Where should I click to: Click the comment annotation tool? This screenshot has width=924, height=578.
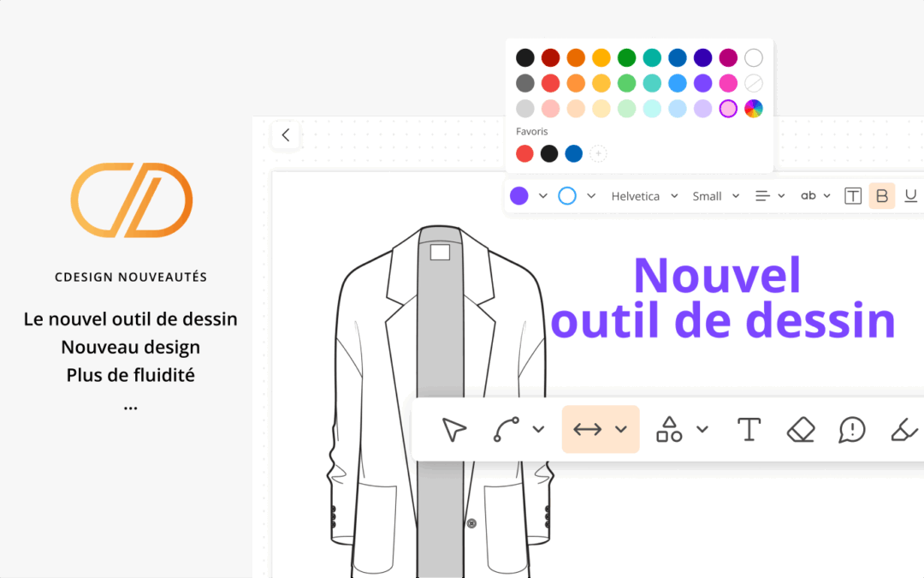click(x=850, y=428)
